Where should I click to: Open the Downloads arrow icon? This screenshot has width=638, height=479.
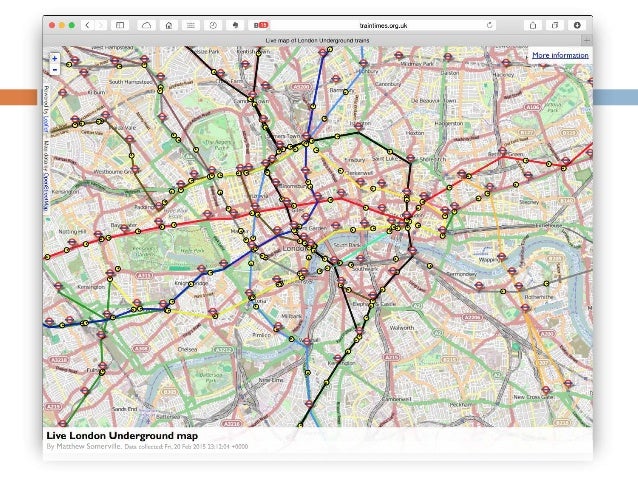click(577, 25)
